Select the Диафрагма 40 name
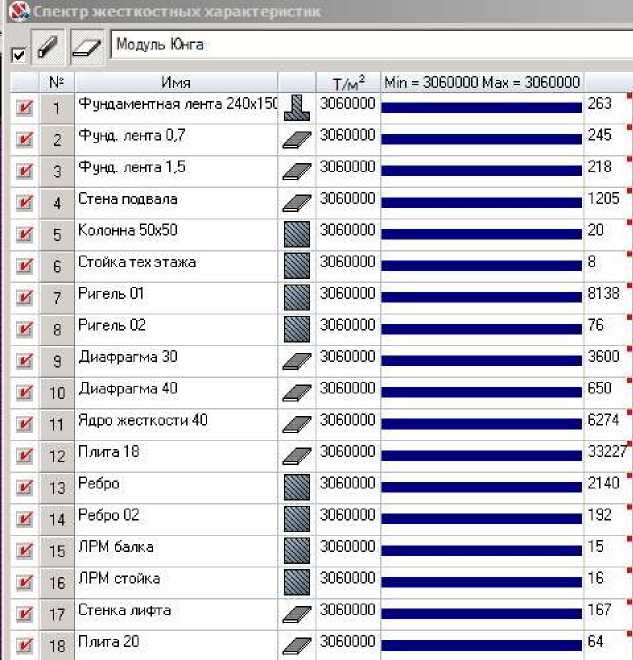Viewport: 633px width, 660px height. 128,389
